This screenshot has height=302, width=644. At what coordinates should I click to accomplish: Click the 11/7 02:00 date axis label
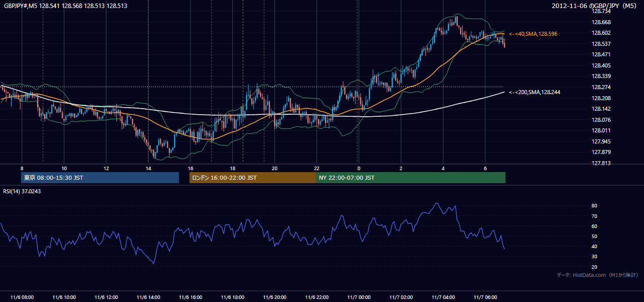click(401, 297)
